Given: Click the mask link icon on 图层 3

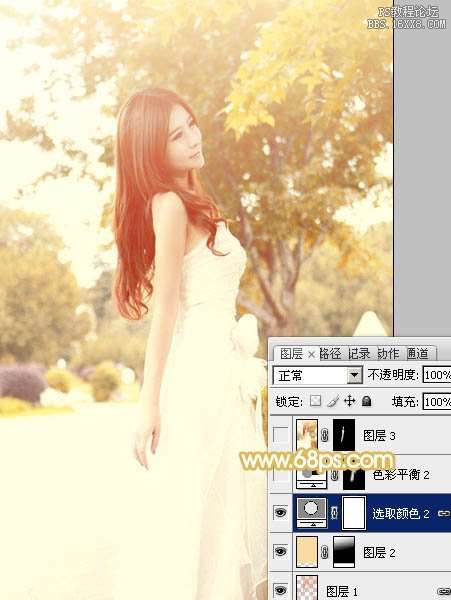Looking at the screenshot, I should point(325,435).
